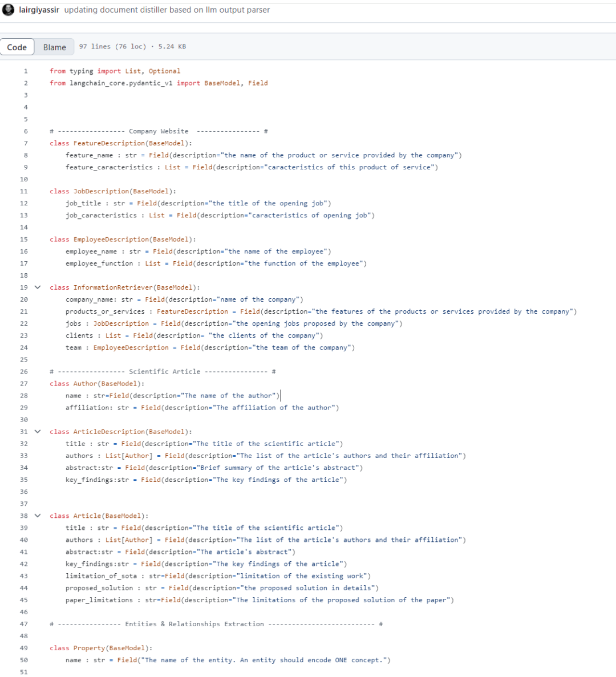The height and width of the screenshot is (677, 616).
Task: Open the commit message about updating document distiller
Action: (x=167, y=10)
